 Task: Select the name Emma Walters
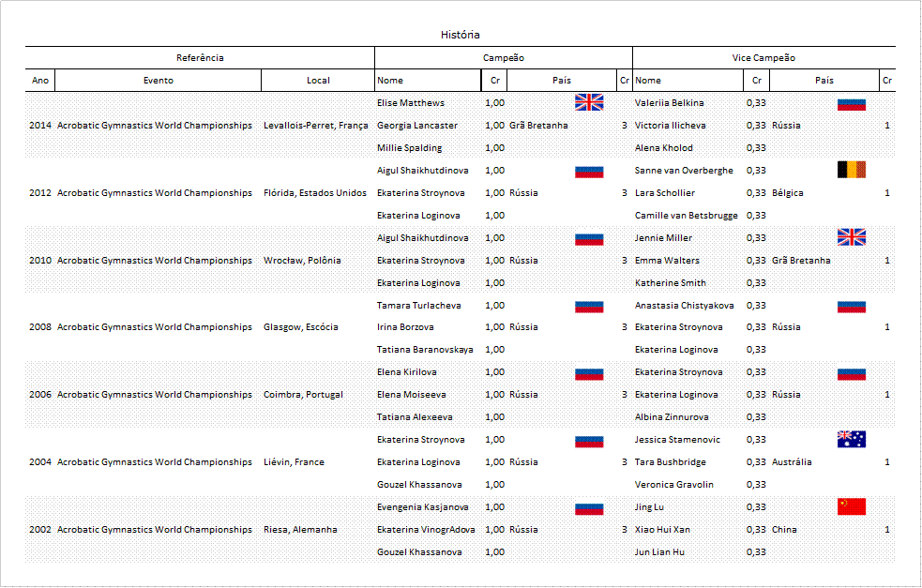click(667, 261)
